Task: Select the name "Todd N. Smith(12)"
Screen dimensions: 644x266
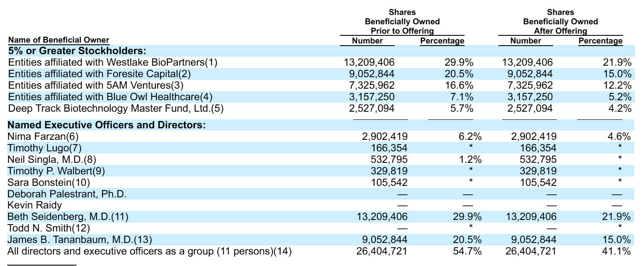Action: coord(49,228)
